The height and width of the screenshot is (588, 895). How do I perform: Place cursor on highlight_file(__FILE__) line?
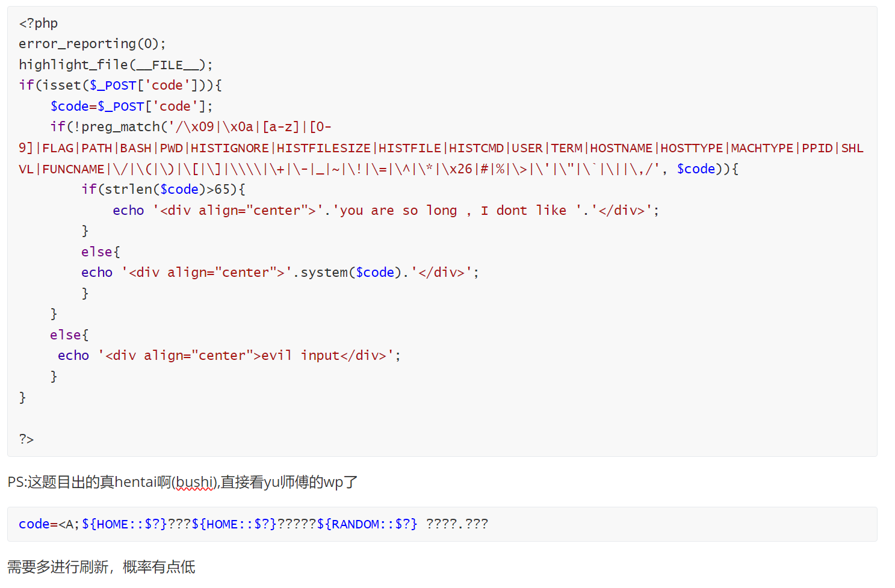116,65
